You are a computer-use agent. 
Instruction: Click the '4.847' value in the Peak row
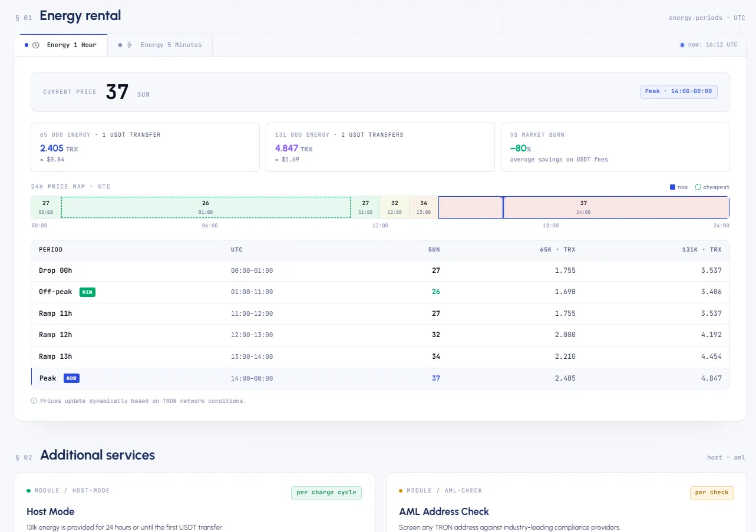click(711, 378)
